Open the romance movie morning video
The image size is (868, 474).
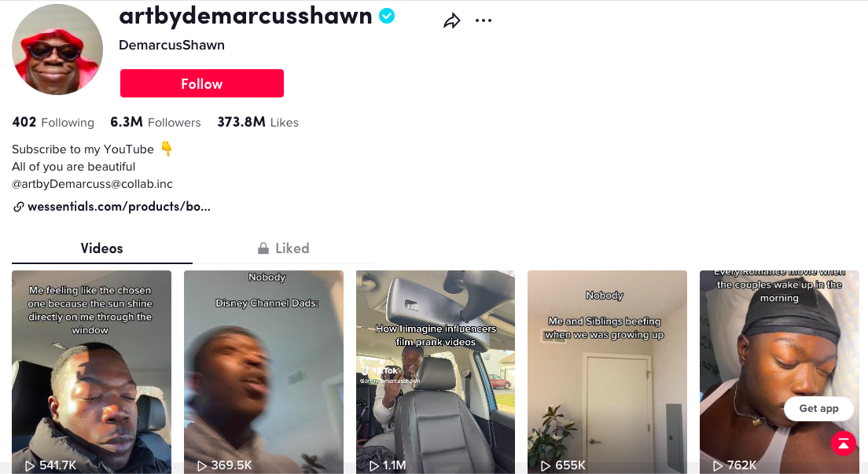pos(779,372)
